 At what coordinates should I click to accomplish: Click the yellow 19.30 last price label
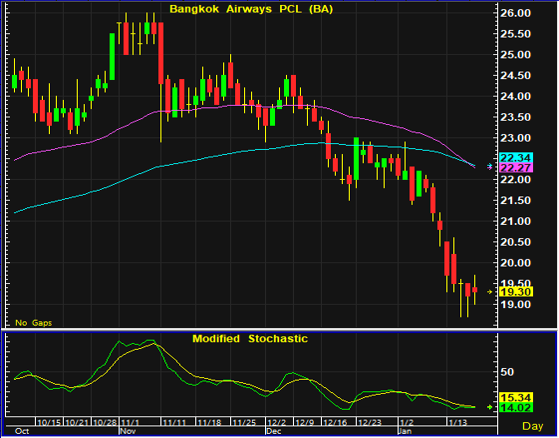point(516,292)
